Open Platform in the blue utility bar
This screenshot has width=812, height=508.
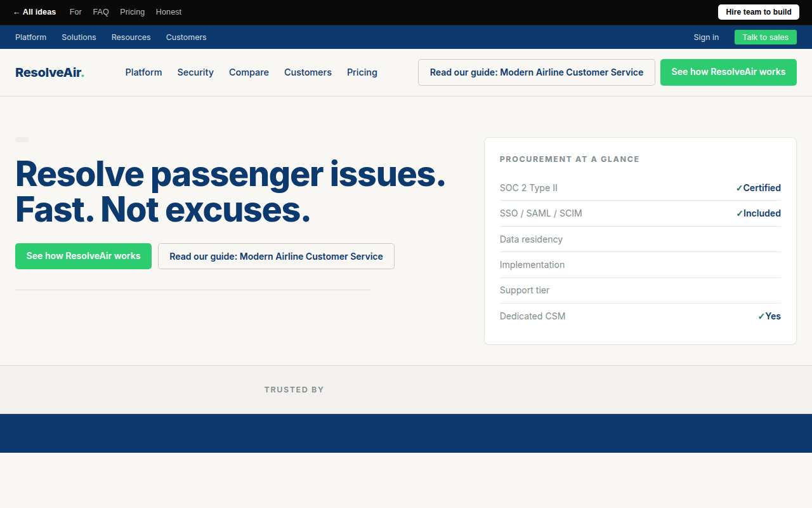pyautogui.click(x=30, y=37)
